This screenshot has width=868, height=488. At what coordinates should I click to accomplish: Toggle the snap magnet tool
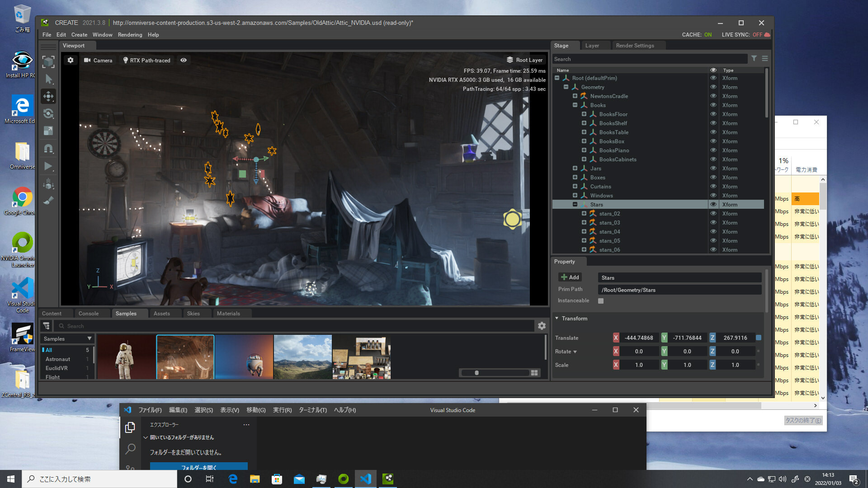pos(48,148)
